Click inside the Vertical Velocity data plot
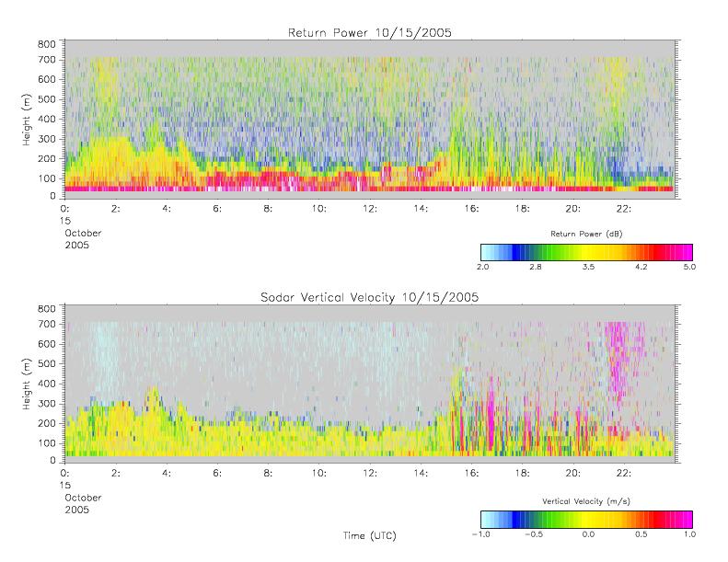Screen dimensions: 728x562 (370, 384)
